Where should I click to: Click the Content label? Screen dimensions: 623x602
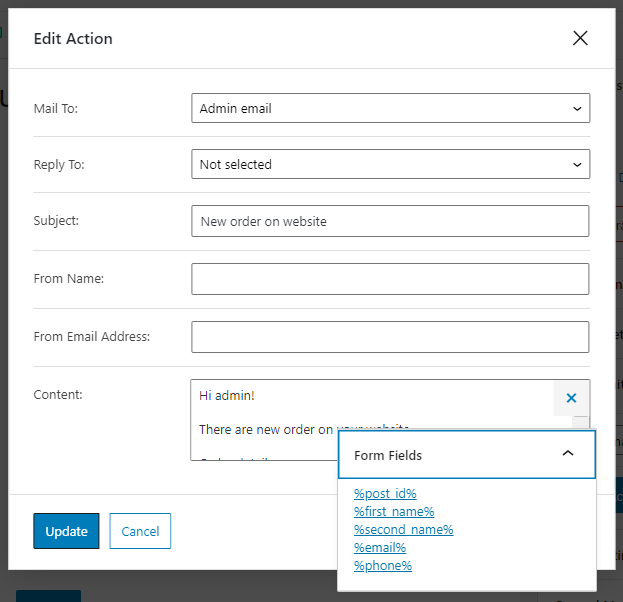58,395
